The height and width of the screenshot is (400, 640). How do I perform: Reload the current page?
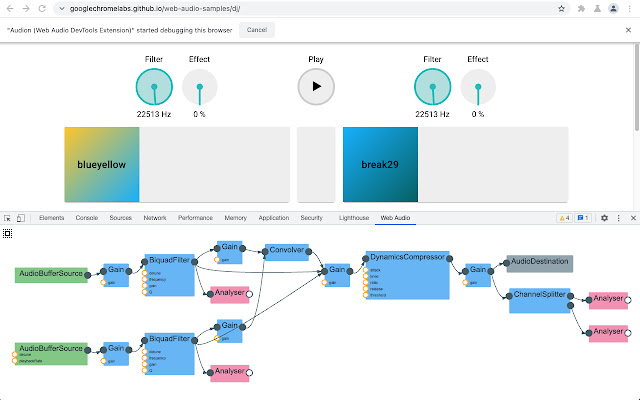point(42,9)
